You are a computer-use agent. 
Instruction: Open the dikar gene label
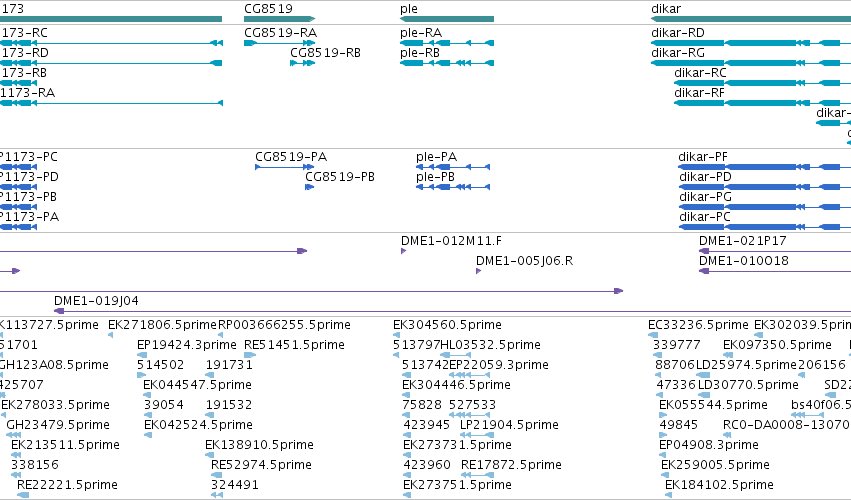666,9
